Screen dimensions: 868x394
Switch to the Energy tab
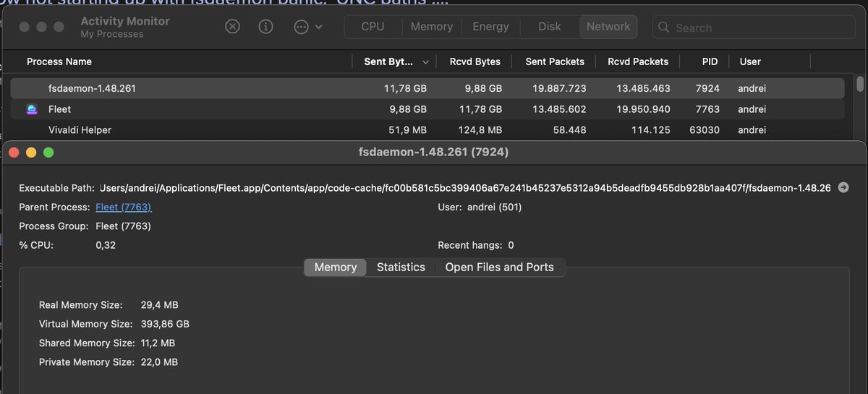click(491, 26)
